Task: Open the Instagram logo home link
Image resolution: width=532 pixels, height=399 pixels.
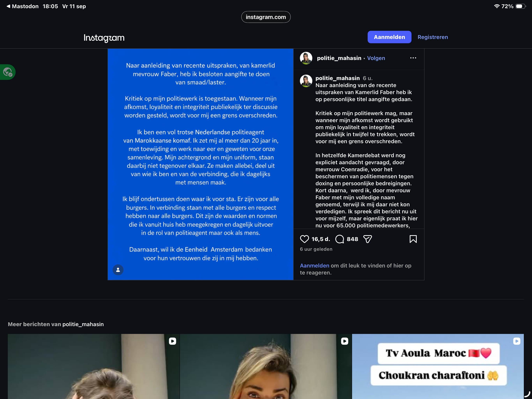Action: pyautogui.click(x=104, y=38)
